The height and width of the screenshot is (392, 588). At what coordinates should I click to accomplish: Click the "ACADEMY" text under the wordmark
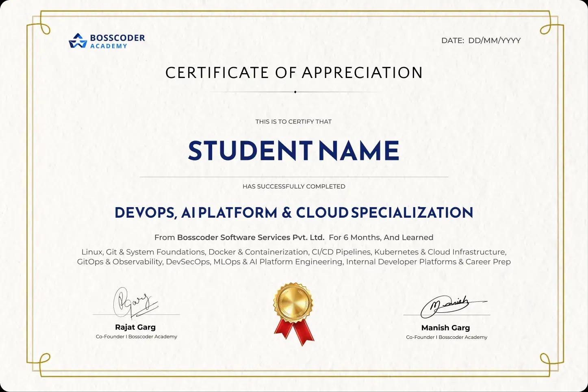pos(108,46)
